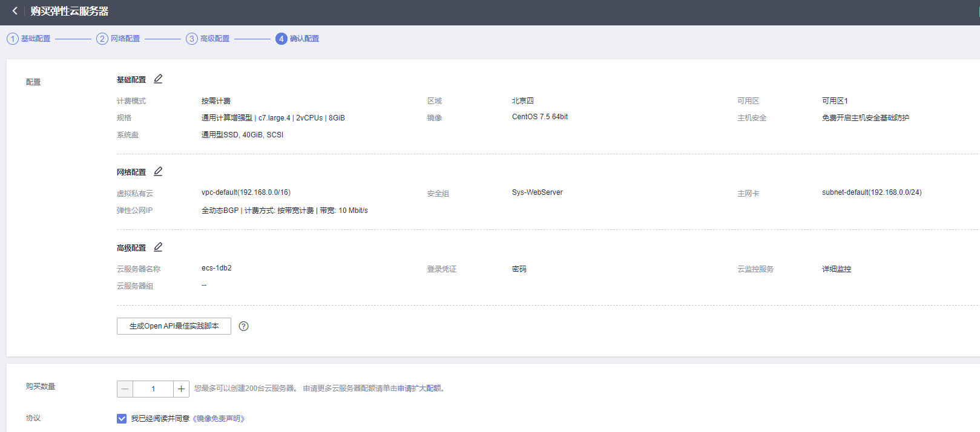Go back using the header arrow

[15, 11]
